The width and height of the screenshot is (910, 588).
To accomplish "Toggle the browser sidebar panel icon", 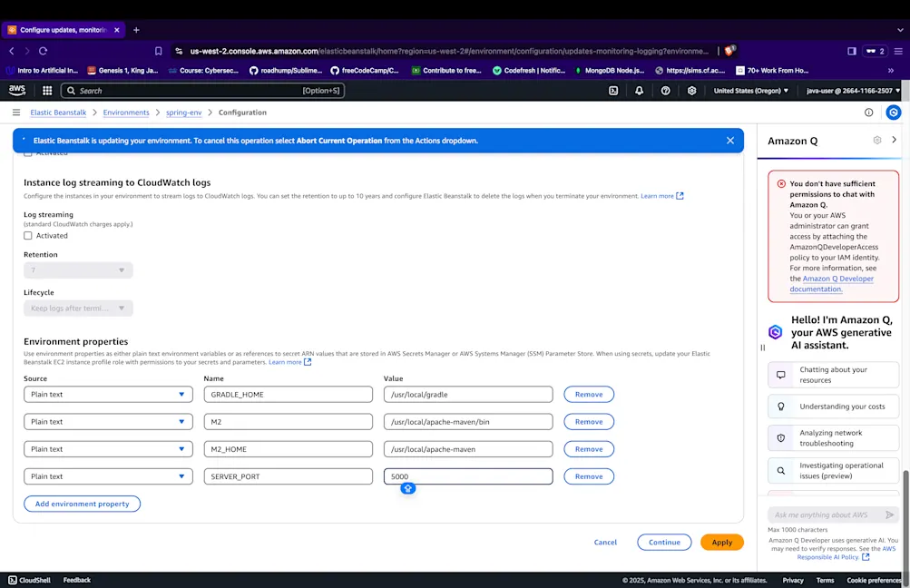I will 851,51.
